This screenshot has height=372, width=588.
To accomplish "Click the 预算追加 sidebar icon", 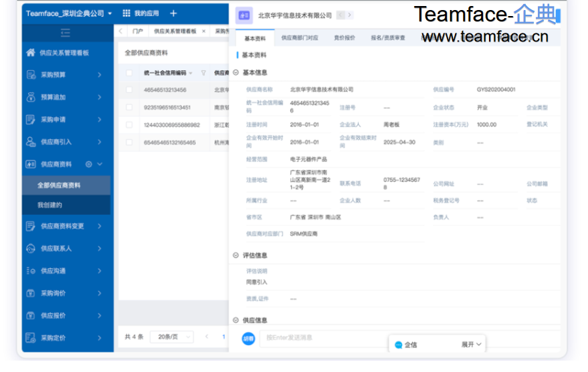I will [31, 97].
